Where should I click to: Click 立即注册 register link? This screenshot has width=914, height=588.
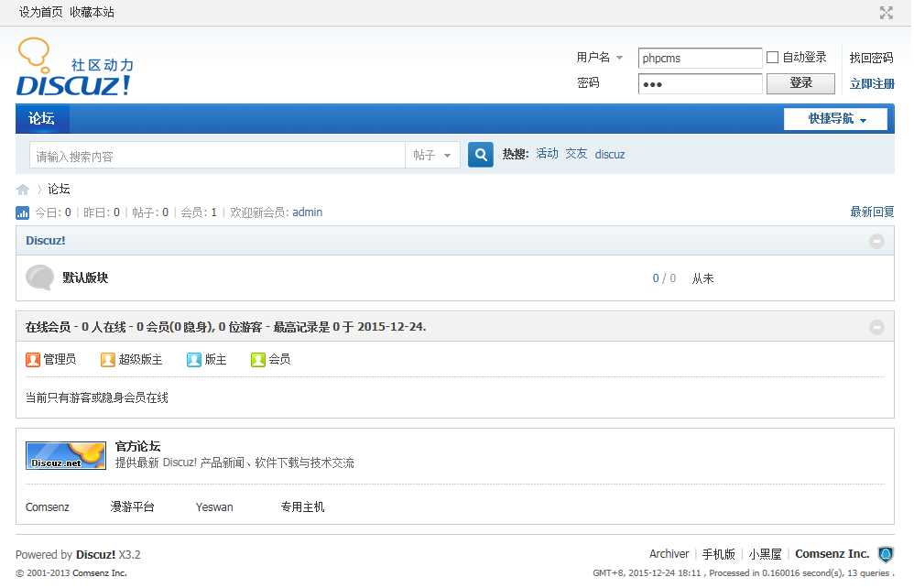872,84
